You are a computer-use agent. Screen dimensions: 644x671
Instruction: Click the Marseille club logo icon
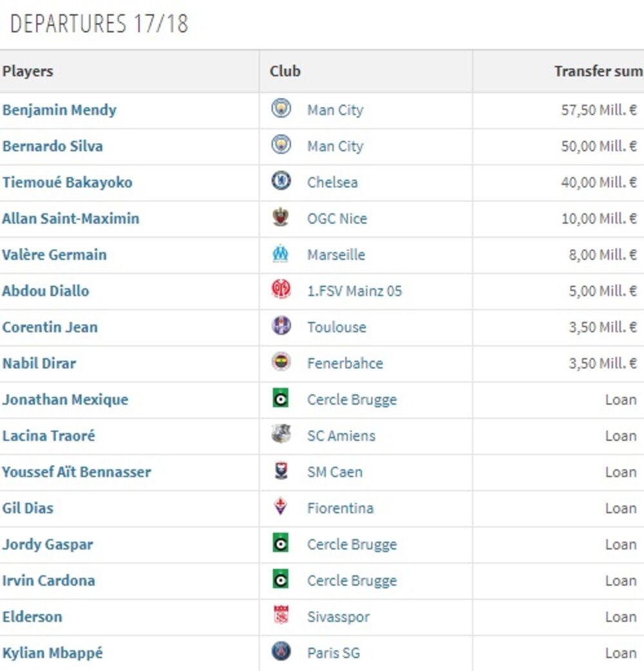pos(281,254)
